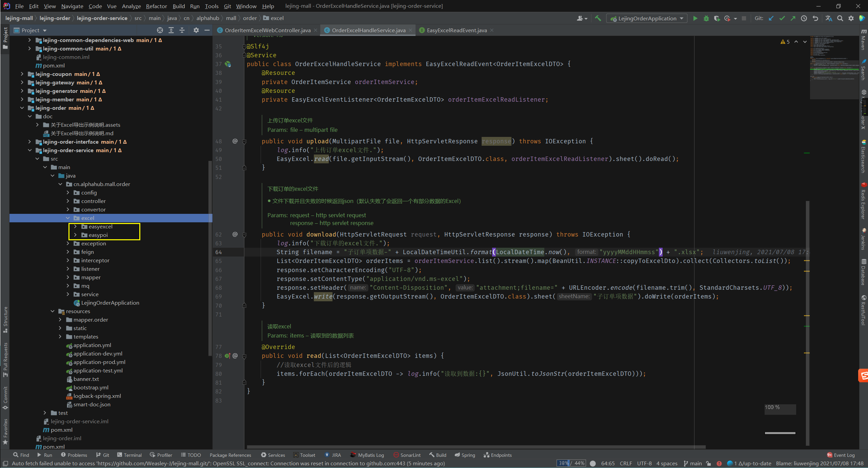The width and height of the screenshot is (868, 468).
Task: Expand the lejing-gateway module
Action: tap(22, 83)
